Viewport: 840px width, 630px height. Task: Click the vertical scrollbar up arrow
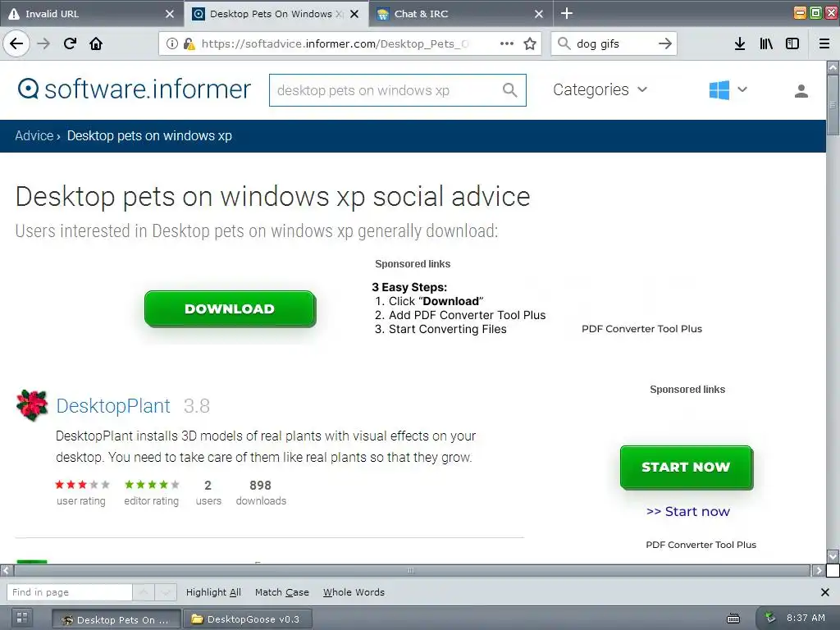click(833, 67)
